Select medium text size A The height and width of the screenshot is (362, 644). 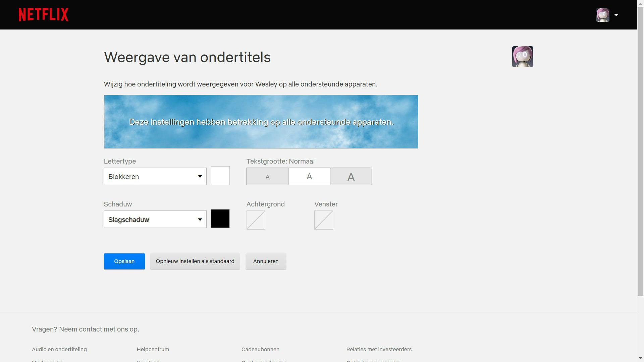click(309, 176)
